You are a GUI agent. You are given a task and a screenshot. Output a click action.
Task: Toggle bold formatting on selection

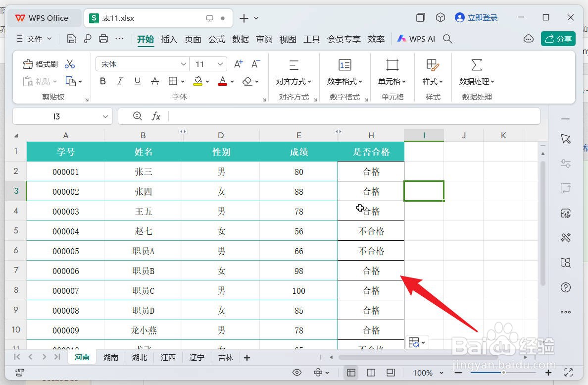click(x=102, y=81)
